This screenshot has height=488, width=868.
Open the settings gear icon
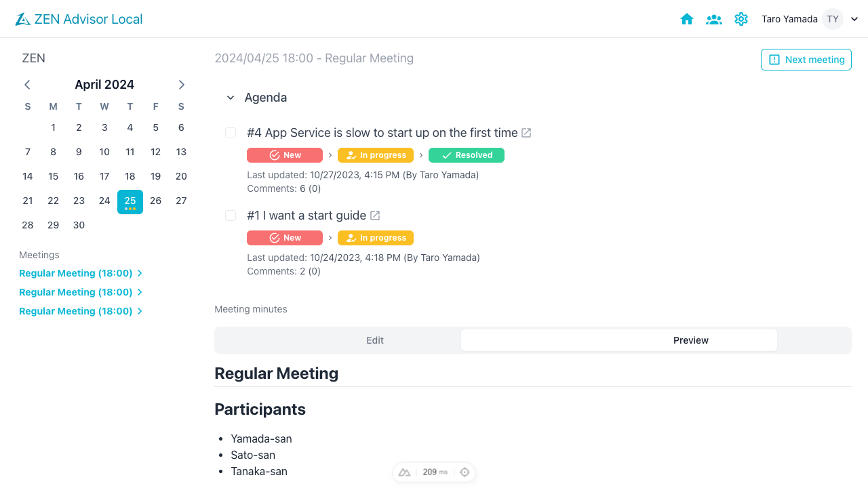click(x=741, y=19)
